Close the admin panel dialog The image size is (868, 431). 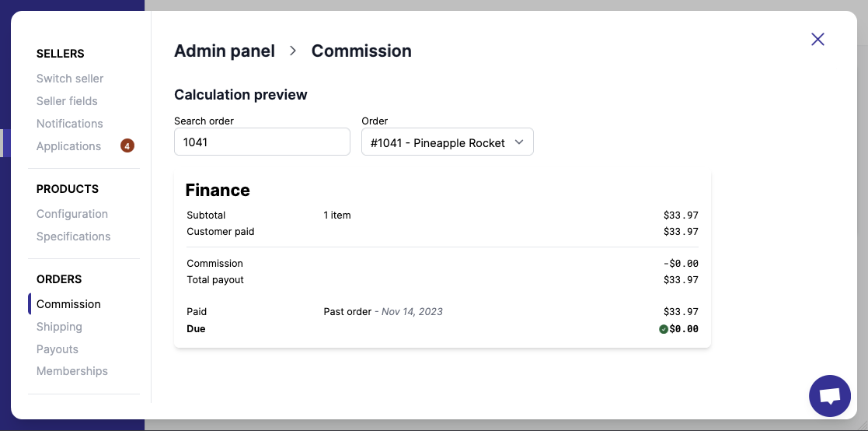coord(817,40)
